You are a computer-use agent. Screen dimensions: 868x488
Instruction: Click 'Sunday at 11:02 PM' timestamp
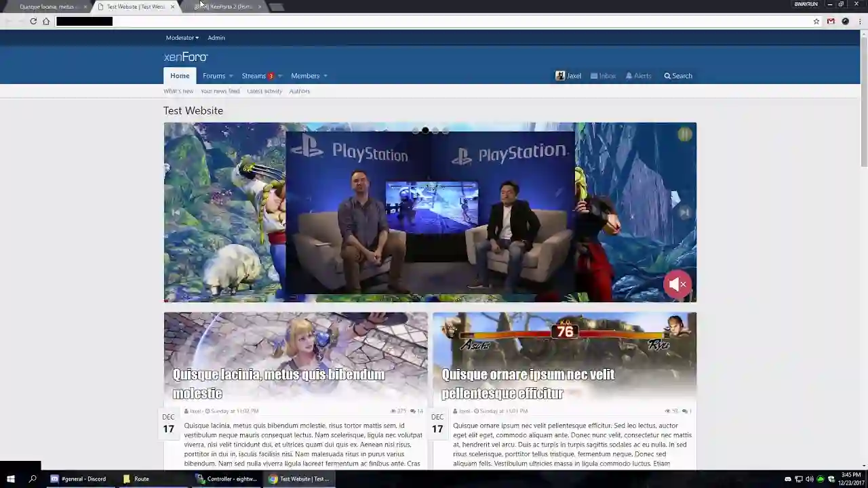click(x=235, y=411)
